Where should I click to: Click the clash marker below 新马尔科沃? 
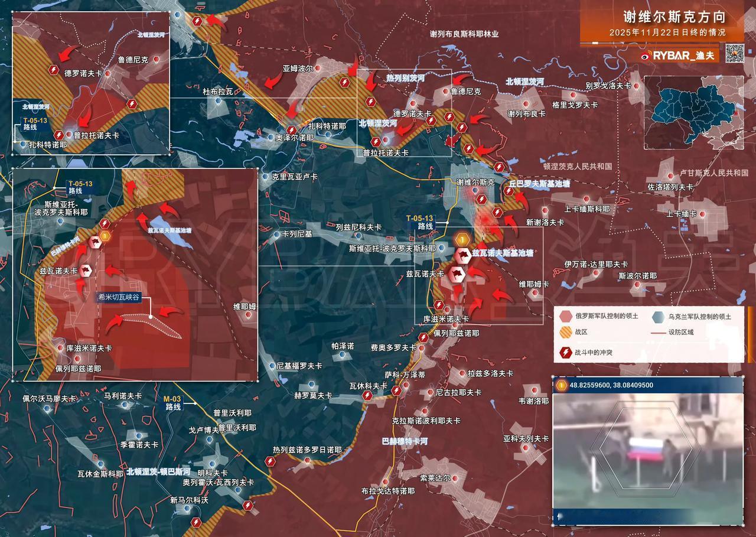pyautogui.click(x=196, y=522)
